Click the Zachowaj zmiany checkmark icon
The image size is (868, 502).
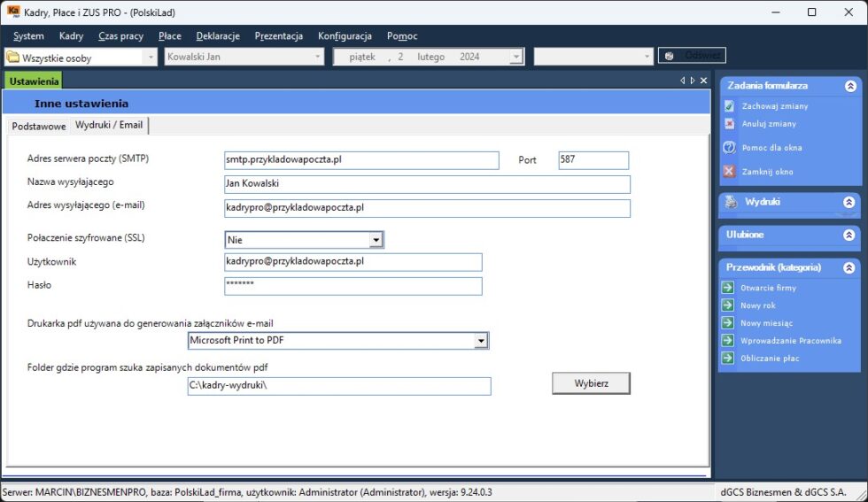coord(729,105)
